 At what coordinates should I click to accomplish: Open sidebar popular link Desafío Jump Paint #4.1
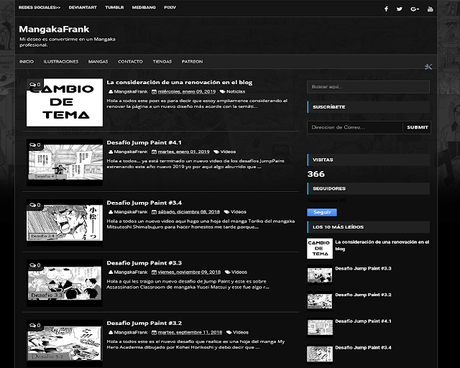[363, 321]
